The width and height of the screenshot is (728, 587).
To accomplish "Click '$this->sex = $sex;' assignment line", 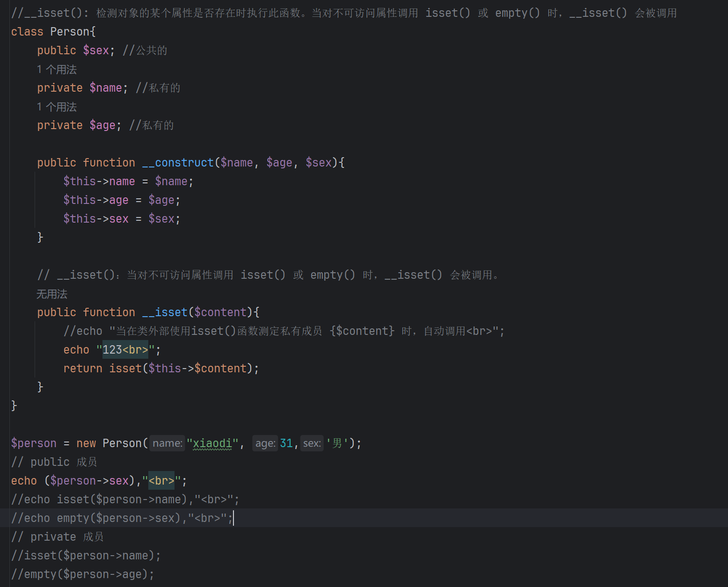I will (122, 218).
